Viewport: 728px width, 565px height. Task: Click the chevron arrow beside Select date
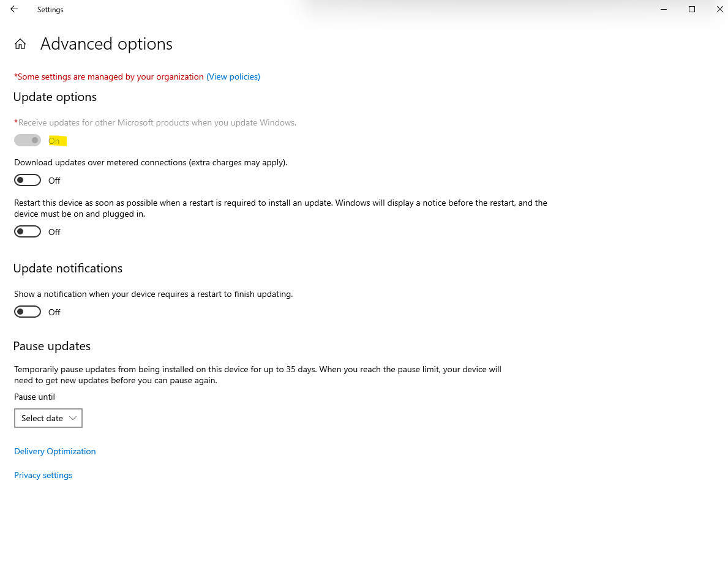pos(72,418)
